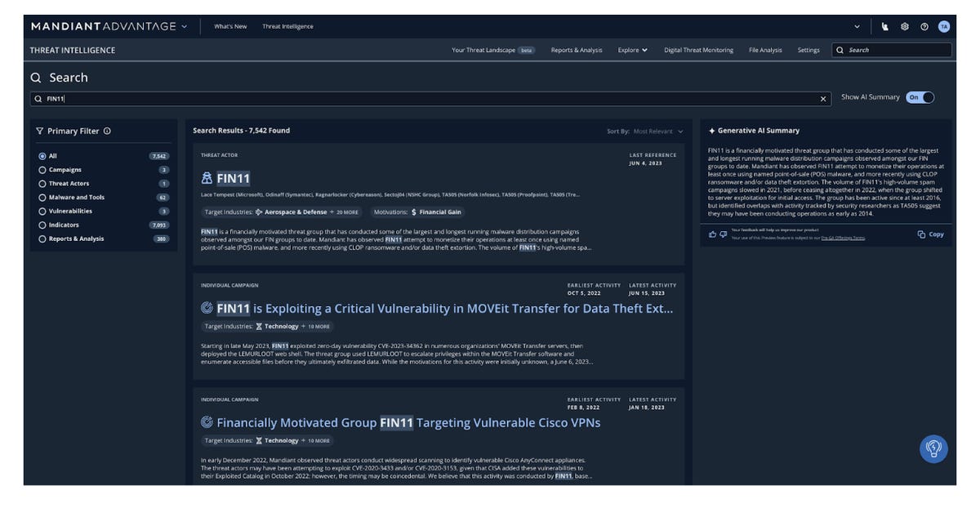Go to Your Threat Landscape tab
The image size is (980, 508).
pyautogui.click(x=493, y=50)
